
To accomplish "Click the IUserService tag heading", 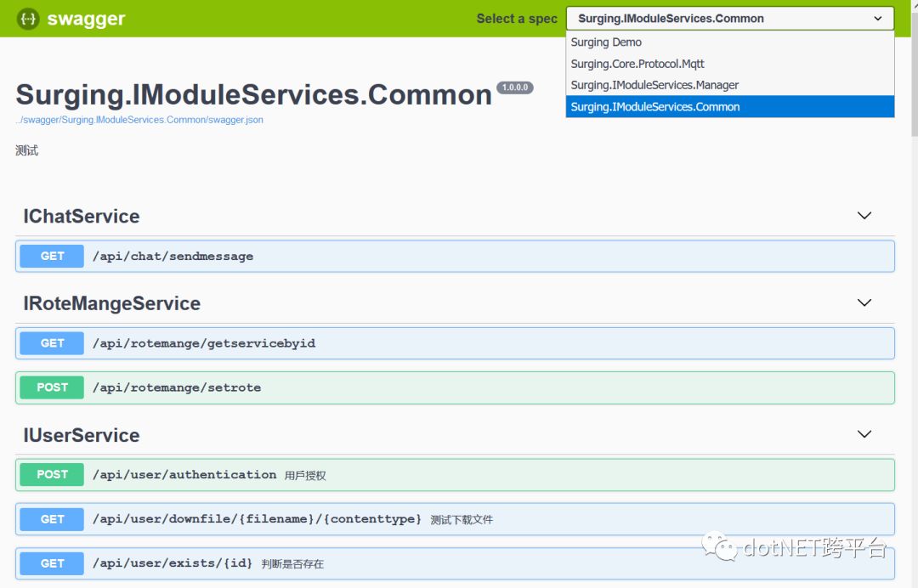I will pyautogui.click(x=82, y=435).
